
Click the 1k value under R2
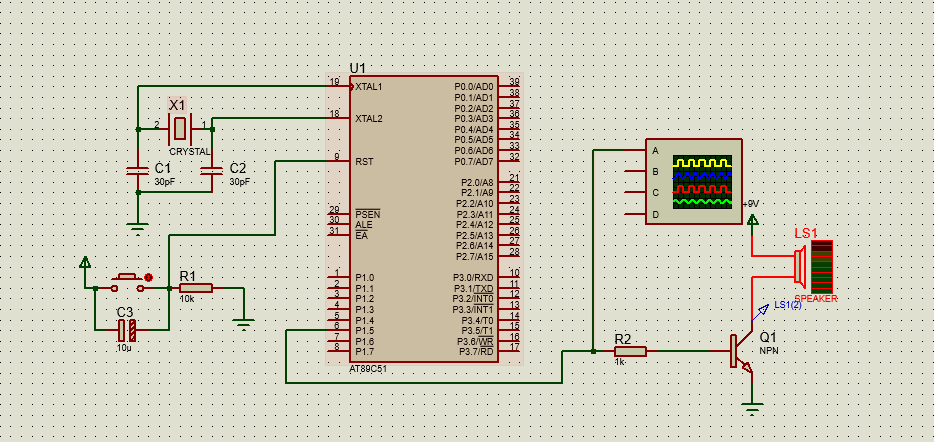tap(620, 362)
